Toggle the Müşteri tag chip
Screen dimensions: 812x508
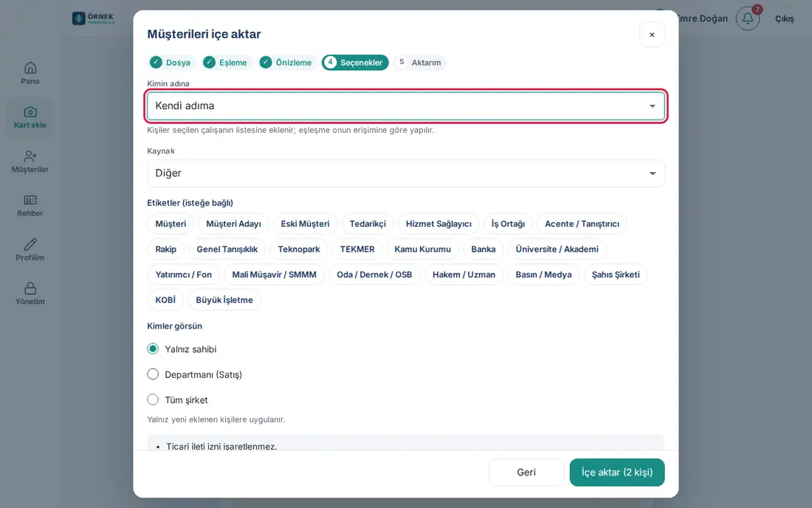(x=171, y=224)
